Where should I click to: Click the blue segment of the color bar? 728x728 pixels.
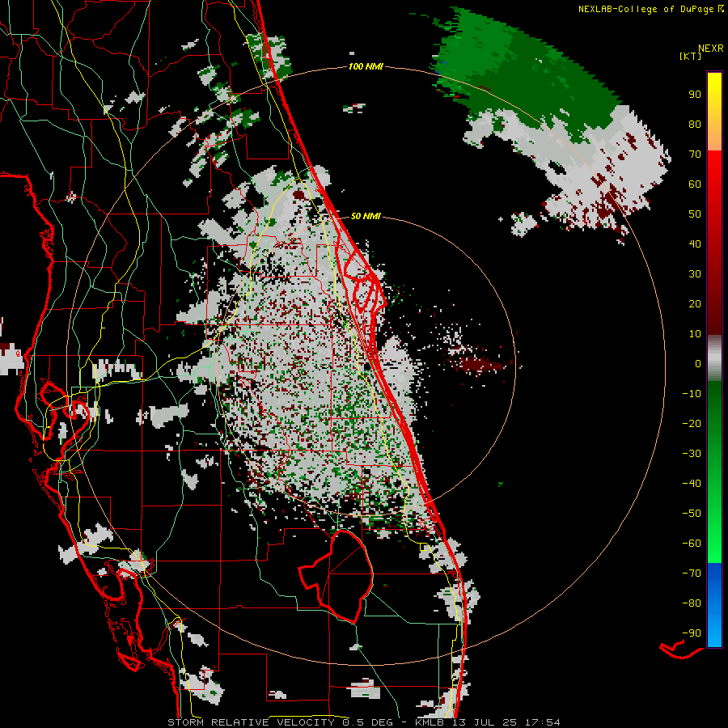[714, 605]
